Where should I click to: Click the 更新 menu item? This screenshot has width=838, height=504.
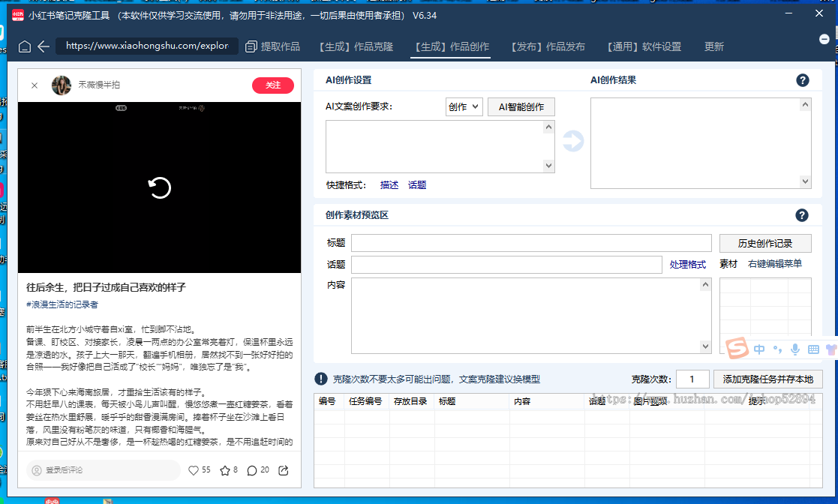click(714, 47)
